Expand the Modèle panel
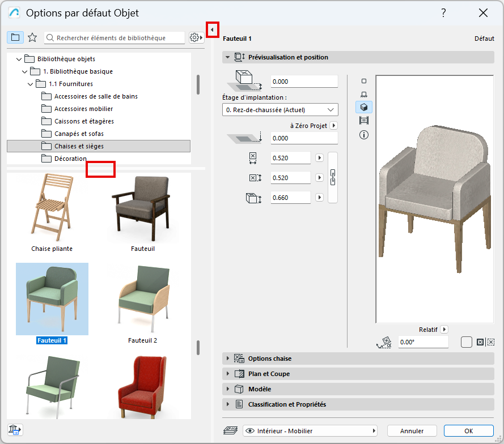This screenshot has height=444, width=504. pos(358,389)
